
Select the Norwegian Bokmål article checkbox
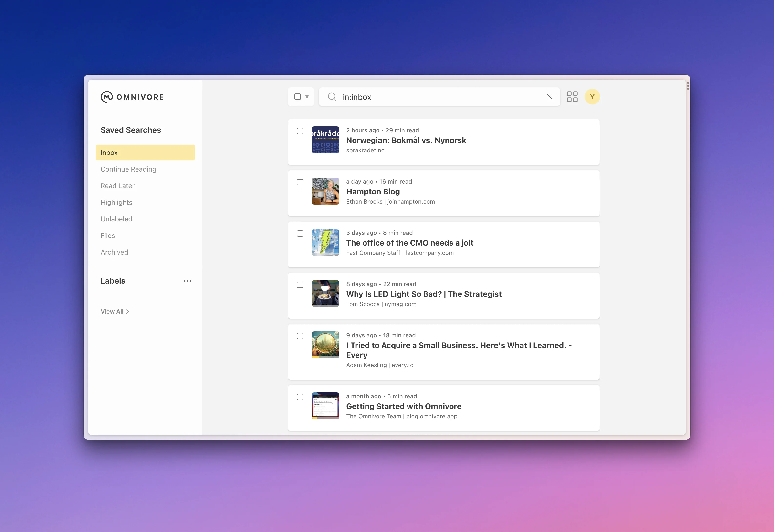(300, 131)
